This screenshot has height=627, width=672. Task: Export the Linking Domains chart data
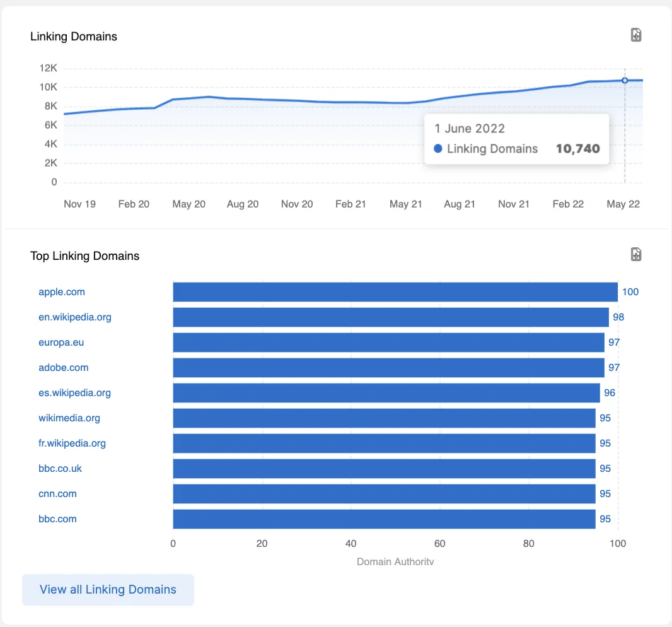(x=636, y=35)
